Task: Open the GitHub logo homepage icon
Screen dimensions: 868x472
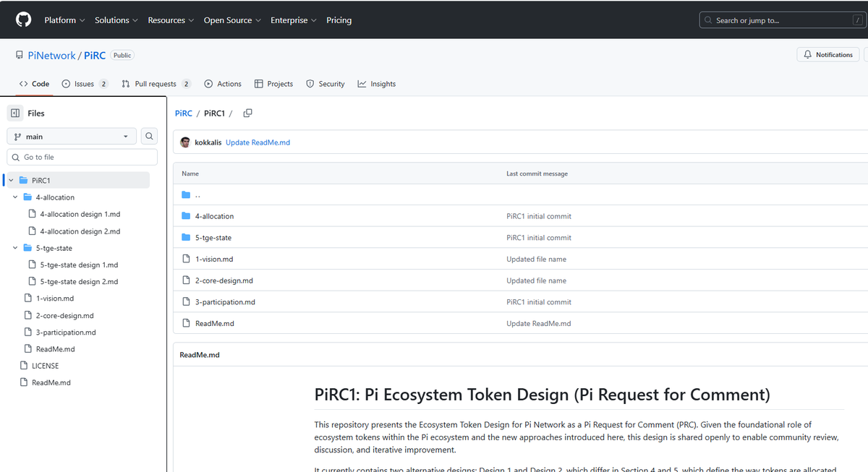Action: pyautogui.click(x=23, y=20)
